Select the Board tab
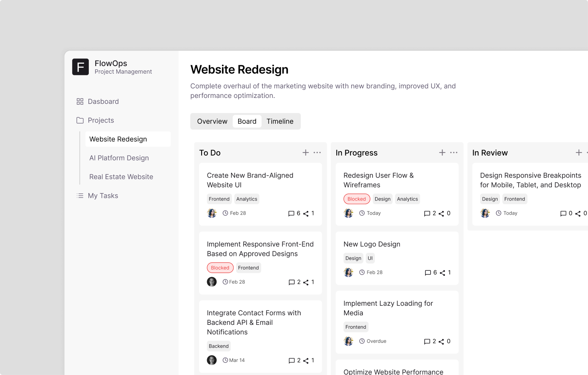 tap(247, 121)
